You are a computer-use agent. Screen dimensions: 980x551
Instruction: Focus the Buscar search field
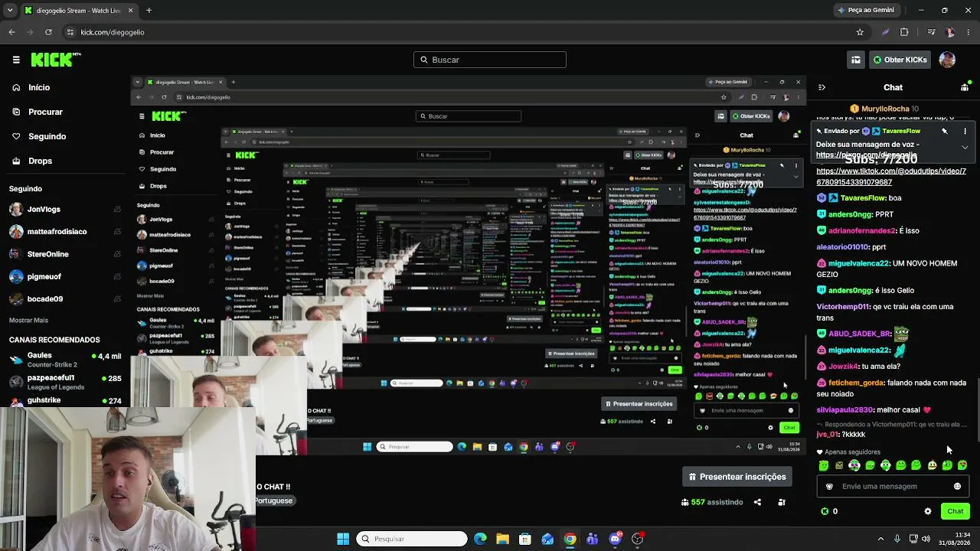click(490, 60)
